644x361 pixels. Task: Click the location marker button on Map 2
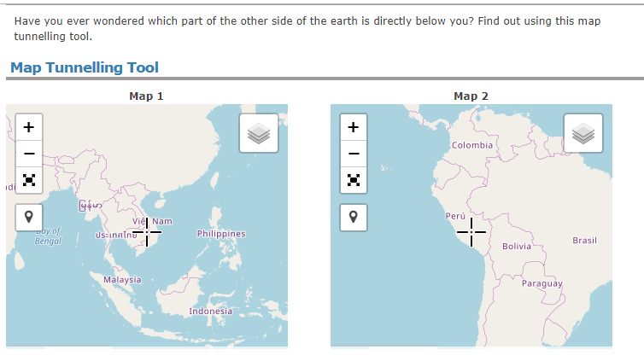(x=354, y=215)
